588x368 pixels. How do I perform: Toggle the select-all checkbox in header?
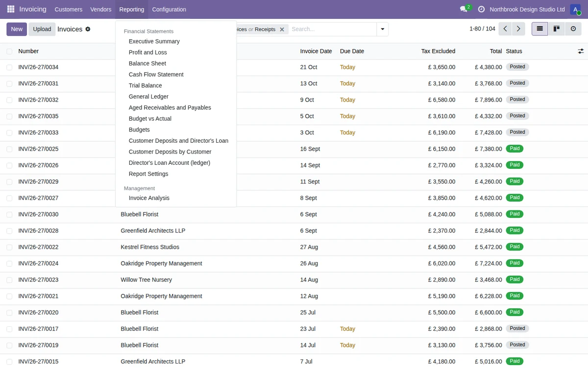[9, 51]
